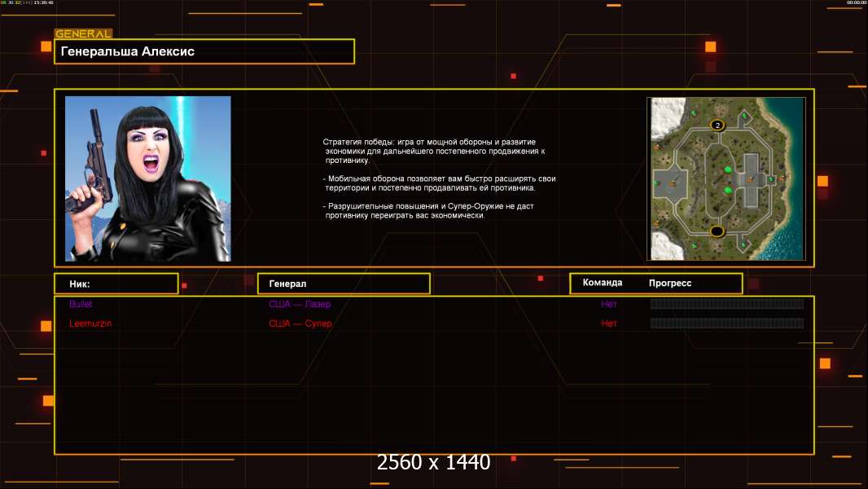Click the black start position marker on map
The image size is (868, 489).
click(717, 231)
